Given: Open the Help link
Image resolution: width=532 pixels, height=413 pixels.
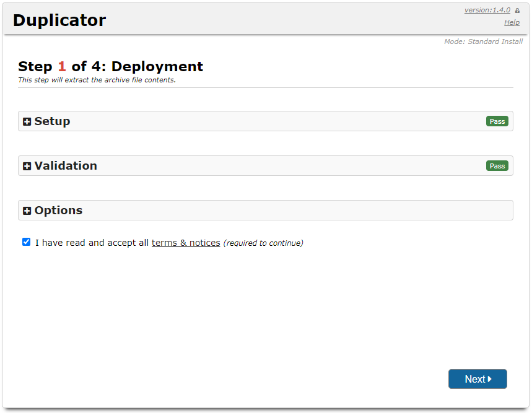Looking at the screenshot, I should click(512, 22).
